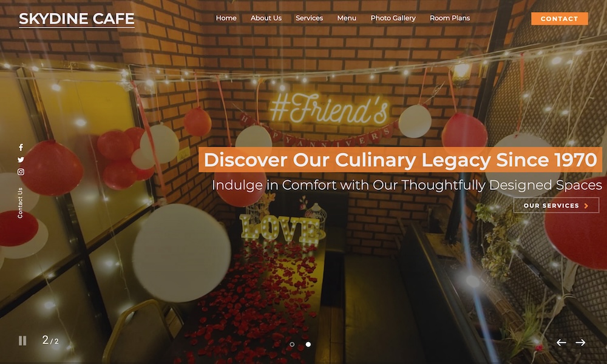Open the Menu page link

click(x=347, y=18)
